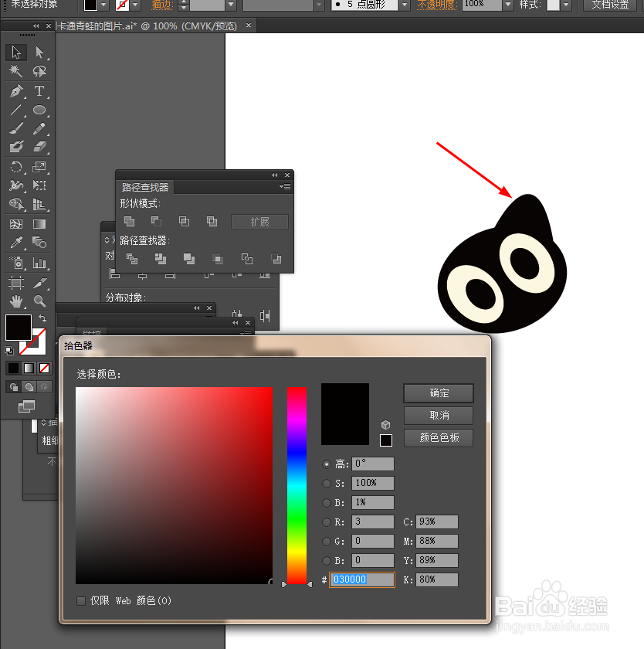644x649 pixels.
Task: Switch to the 卡通青蛙的图片.ai document tab
Action: (147, 26)
